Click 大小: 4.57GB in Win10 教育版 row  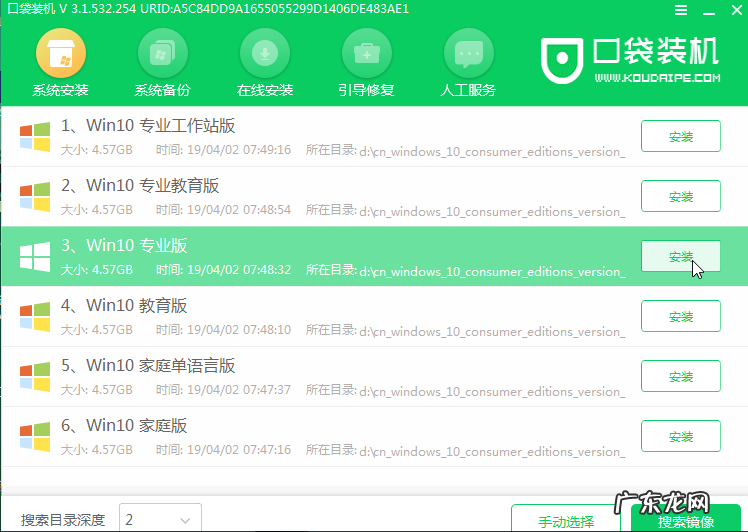click(97, 330)
